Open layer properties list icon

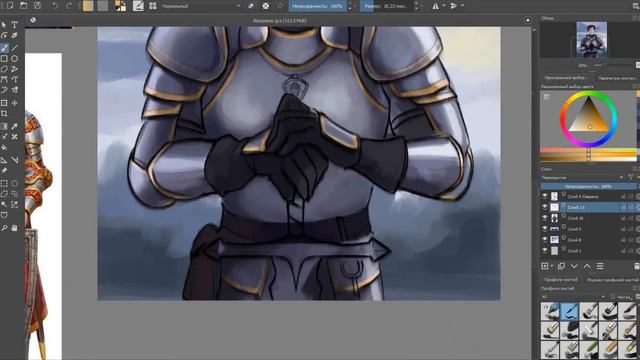pos(600,266)
